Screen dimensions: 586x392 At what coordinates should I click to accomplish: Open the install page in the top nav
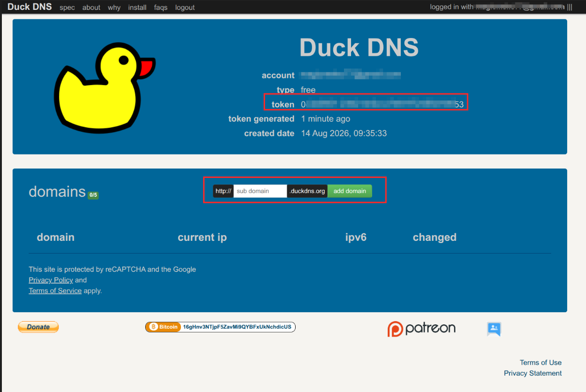point(137,8)
